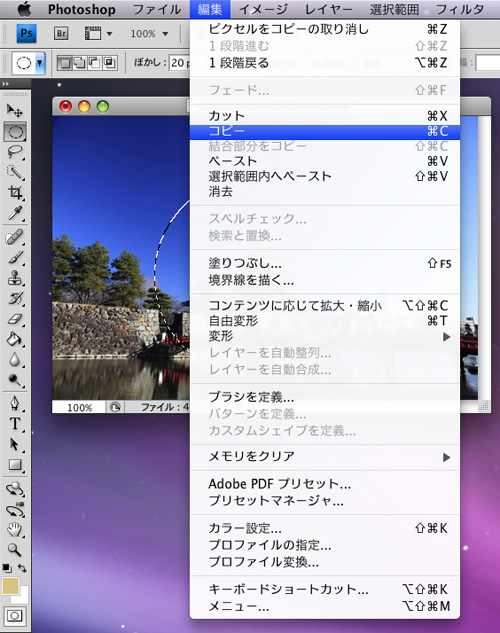
Task: Open the ファイル menu
Action: coord(157,9)
